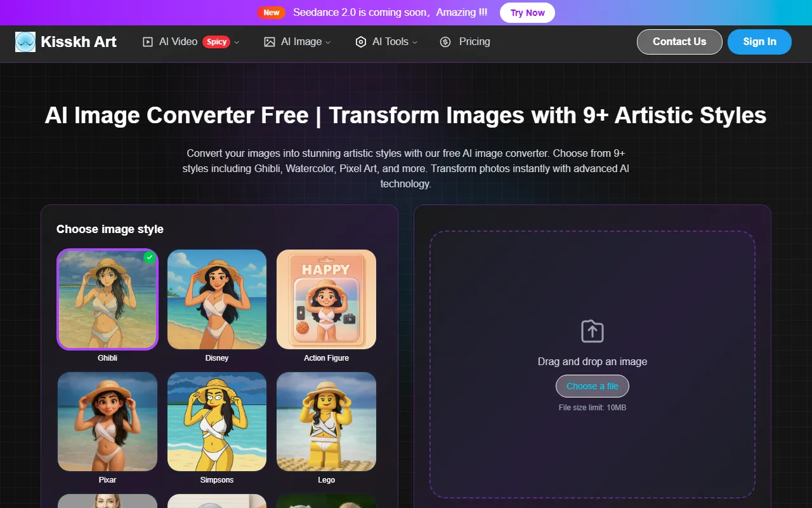Click the Kisskh Art brand name
Screen dimensions: 812x508
point(79,42)
